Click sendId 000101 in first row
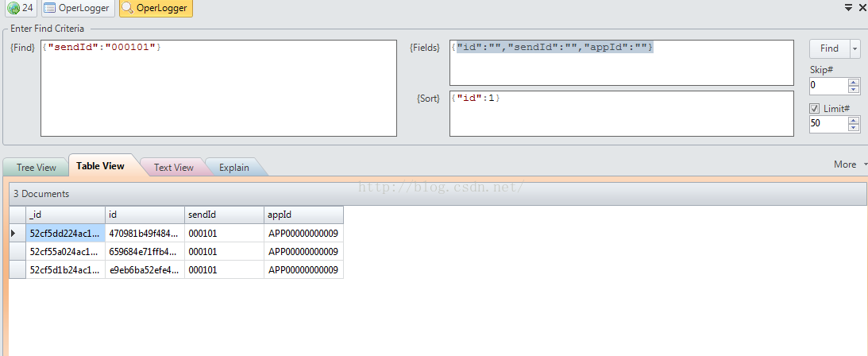868x356 pixels. pyautogui.click(x=224, y=233)
